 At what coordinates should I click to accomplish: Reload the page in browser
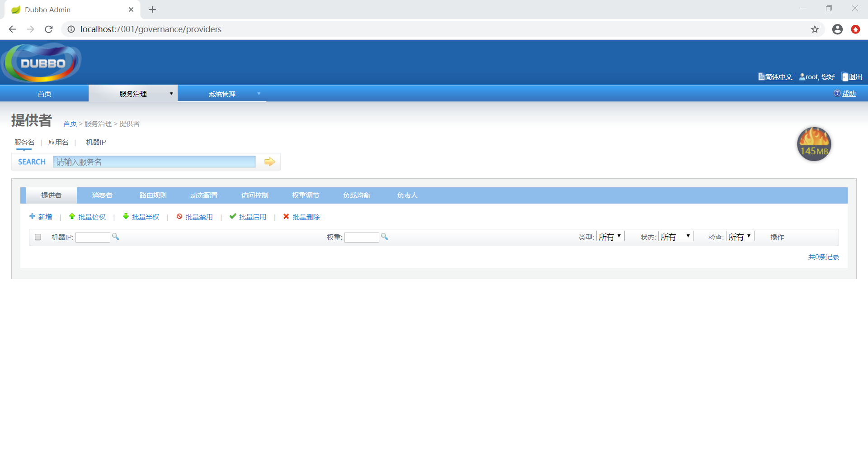tap(49, 29)
